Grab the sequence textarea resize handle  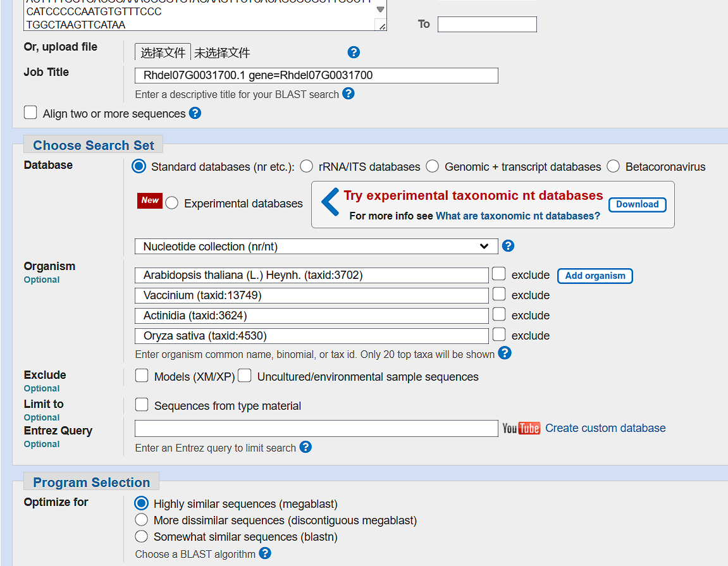pyautogui.click(x=381, y=27)
